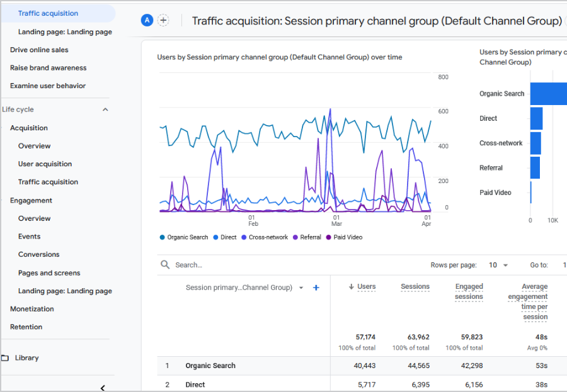This screenshot has width=567, height=392.
Task: Open User acquisition report
Action: point(45,164)
